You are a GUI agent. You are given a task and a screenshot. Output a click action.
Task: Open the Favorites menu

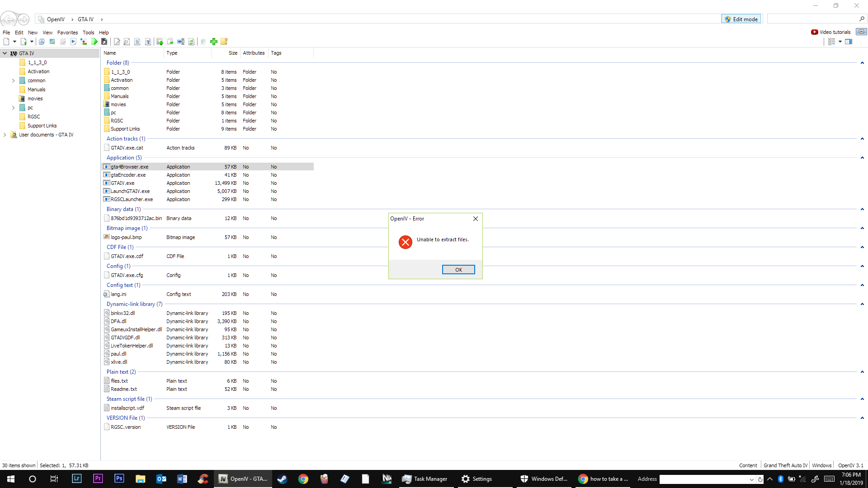[67, 33]
